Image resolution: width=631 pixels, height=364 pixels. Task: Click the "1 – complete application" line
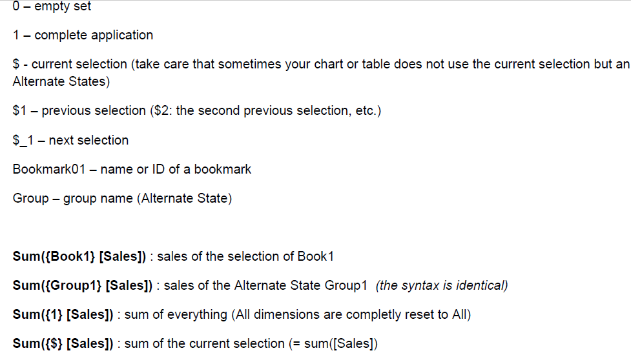[x=83, y=35]
